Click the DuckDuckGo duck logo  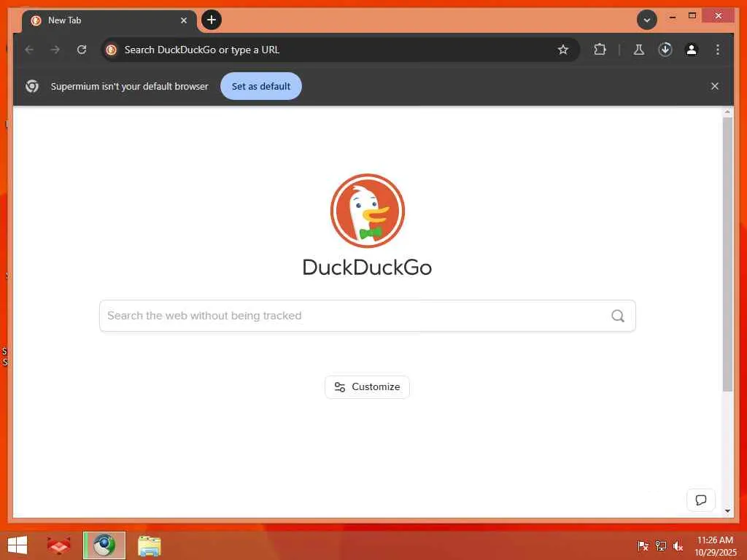pos(368,211)
